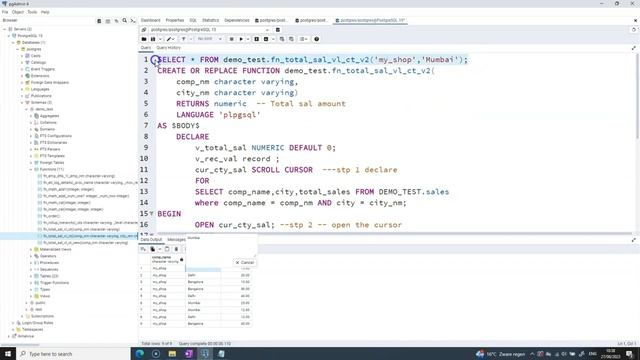
Task: Open the Explain options dropdown arrow
Action: 273,39
